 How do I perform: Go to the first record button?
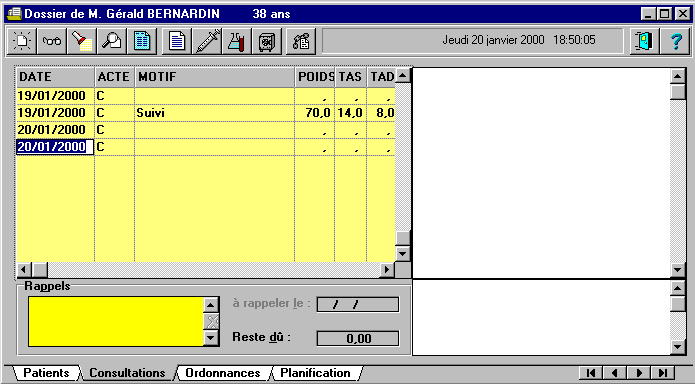click(x=591, y=373)
